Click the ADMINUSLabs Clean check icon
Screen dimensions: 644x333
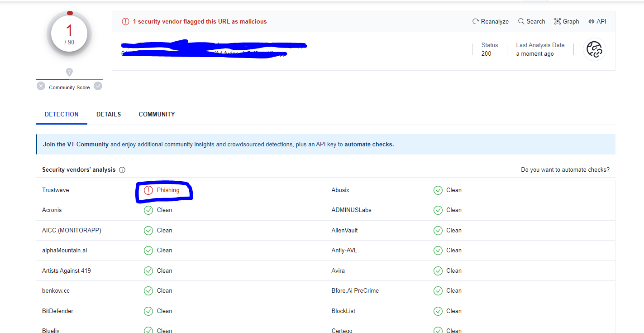(438, 210)
